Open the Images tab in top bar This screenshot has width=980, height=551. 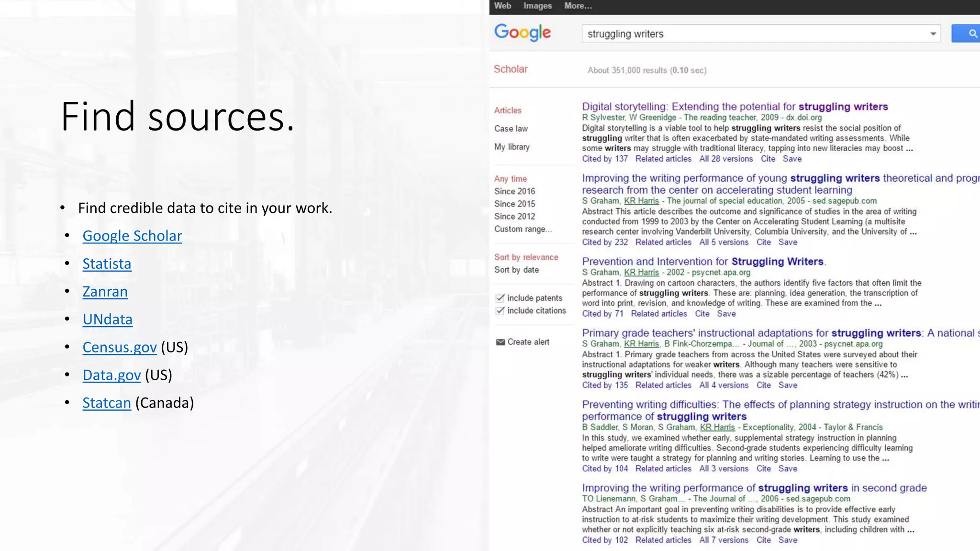pyautogui.click(x=537, y=6)
